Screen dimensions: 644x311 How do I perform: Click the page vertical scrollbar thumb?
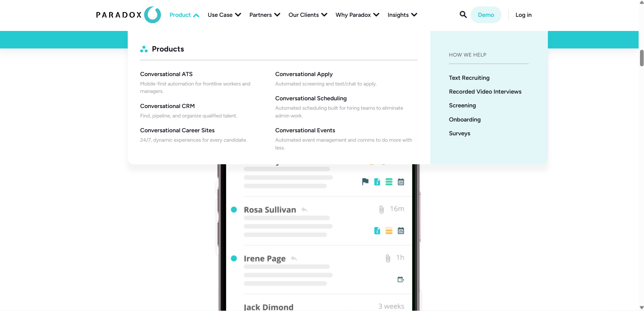click(x=641, y=58)
